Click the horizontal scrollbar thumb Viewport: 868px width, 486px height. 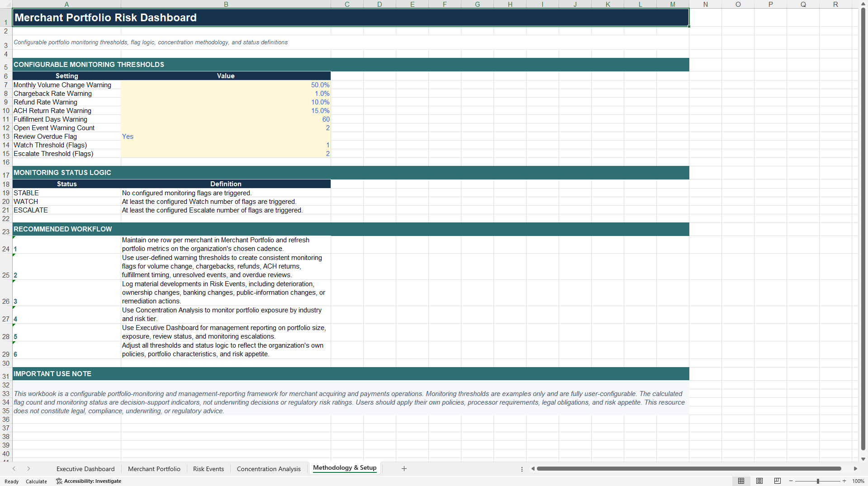coord(689,469)
